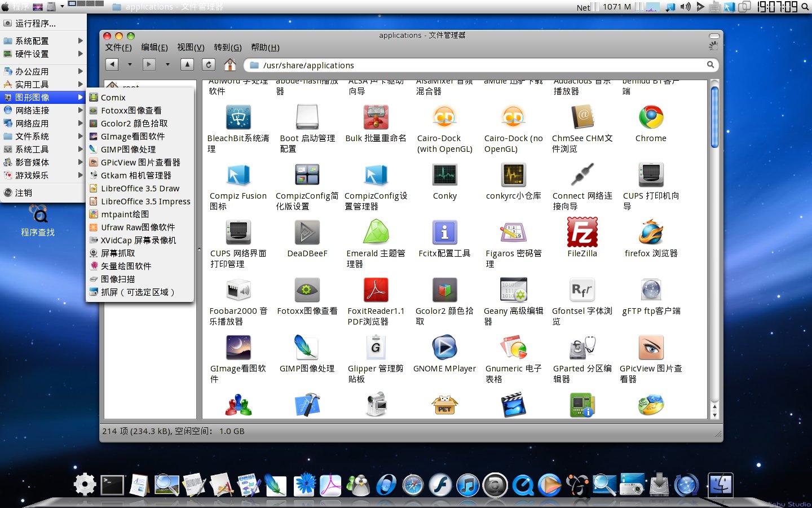Select the conkyrc小仓库 icon
812x508 pixels.
pyautogui.click(x=514, y=175)
